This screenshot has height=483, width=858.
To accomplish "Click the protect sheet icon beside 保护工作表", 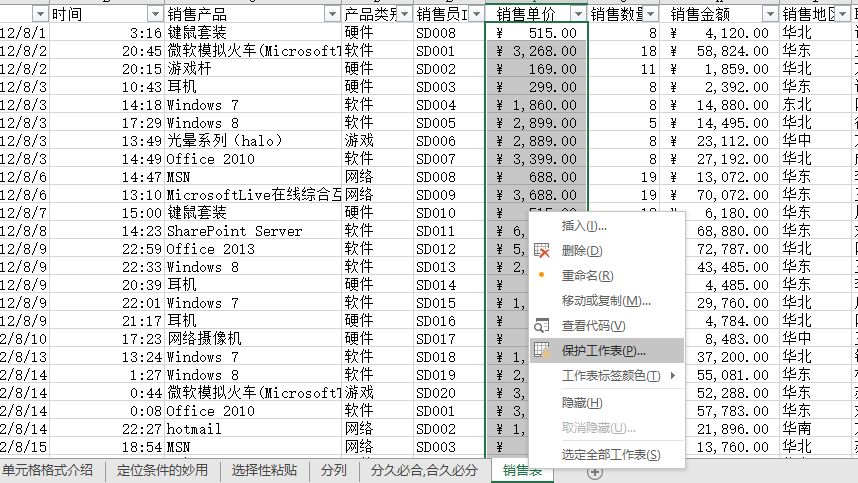I will 542,351.
